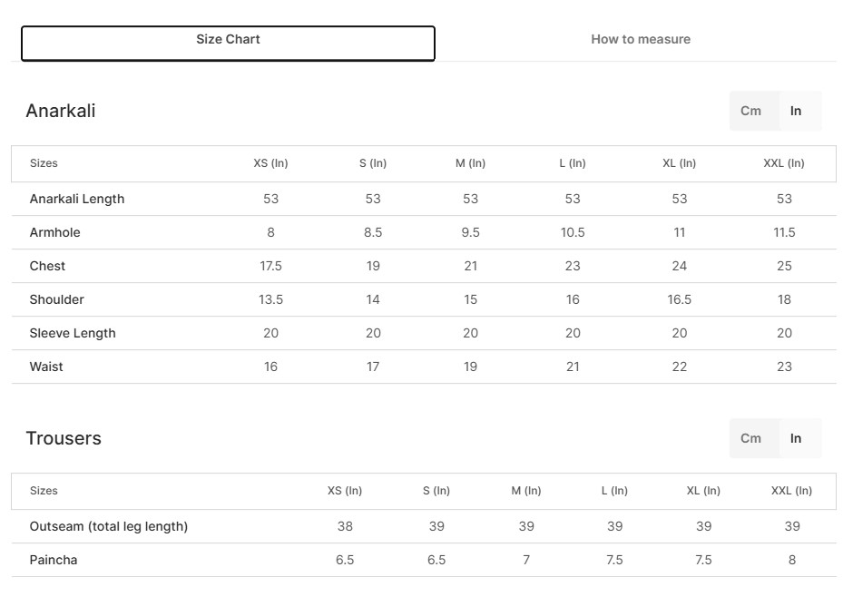Image resolution: width=843 pixels, height=616 pixels.
Task: Select the Anarkali Length row label
Action: tap(77, 199)
